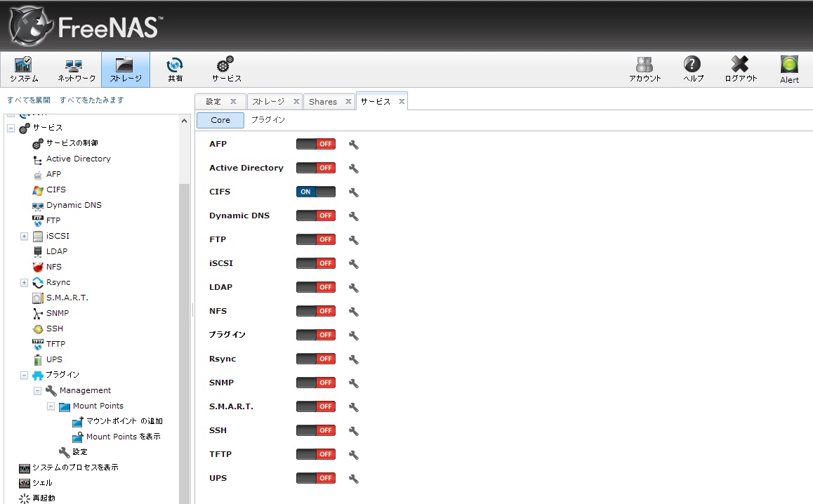Expand the Rsync tree node
This screenshot has width=813, height=504.
click(x=24, y=283)
